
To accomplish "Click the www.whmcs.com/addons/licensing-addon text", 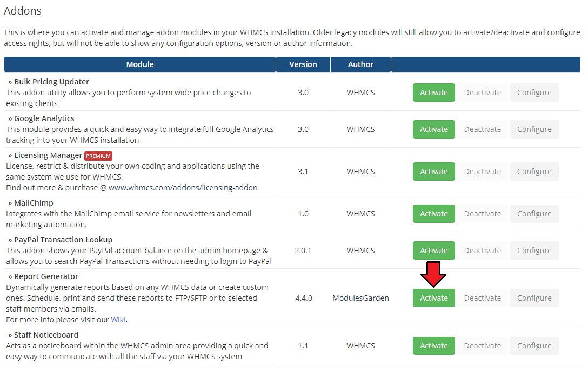I will (183, 188).
